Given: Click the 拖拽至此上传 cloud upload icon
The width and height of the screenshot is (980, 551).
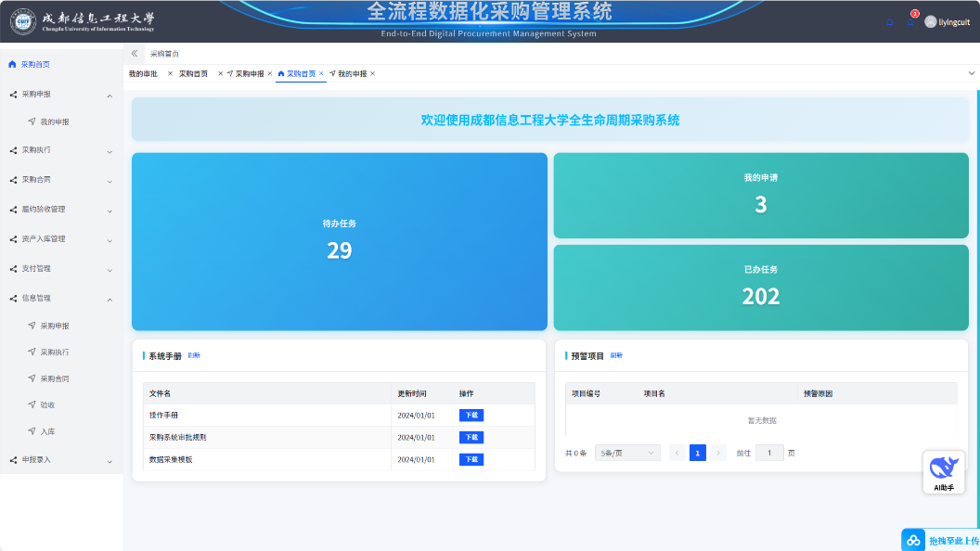Looking at the screenshot, I should coord(913,541).
